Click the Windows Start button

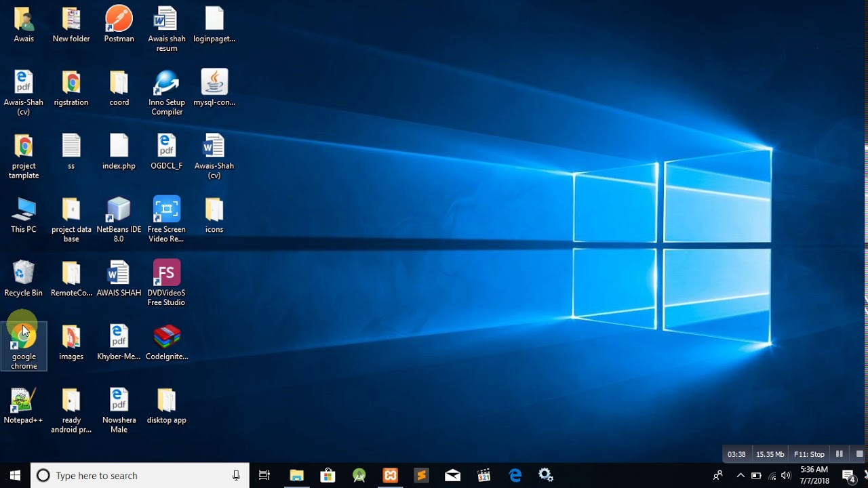[x=15, y=475]
